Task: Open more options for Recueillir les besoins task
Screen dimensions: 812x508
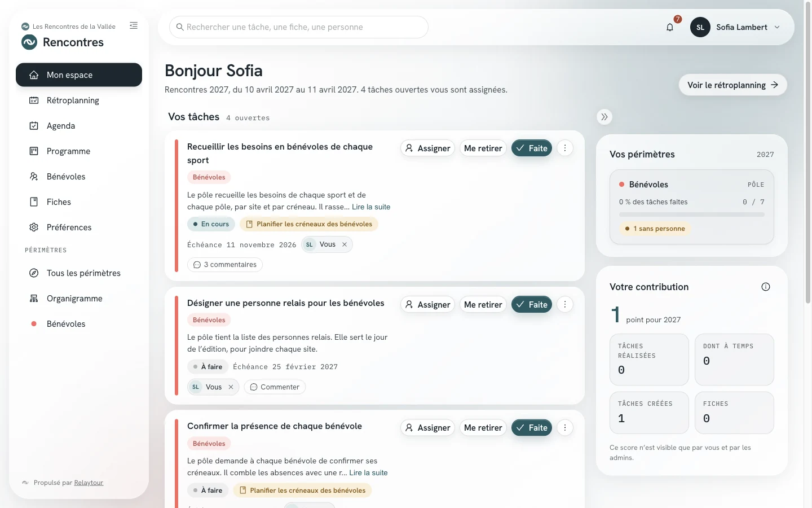Action: [565, 148]
